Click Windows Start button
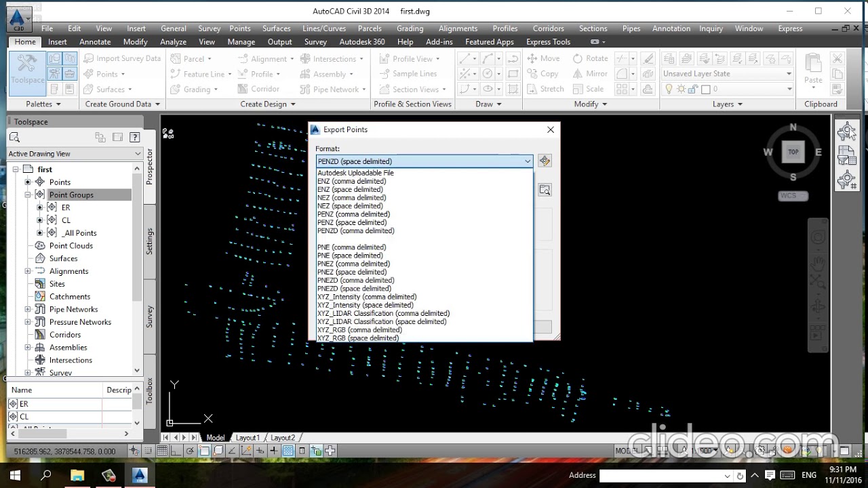The image size is (868, 488). pyautogui.click(x=15, y=475)
